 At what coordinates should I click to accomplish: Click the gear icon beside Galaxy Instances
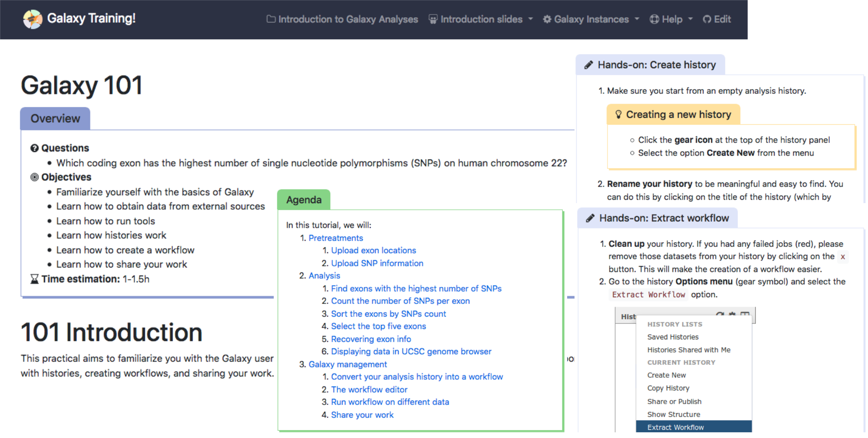(547, 19)
